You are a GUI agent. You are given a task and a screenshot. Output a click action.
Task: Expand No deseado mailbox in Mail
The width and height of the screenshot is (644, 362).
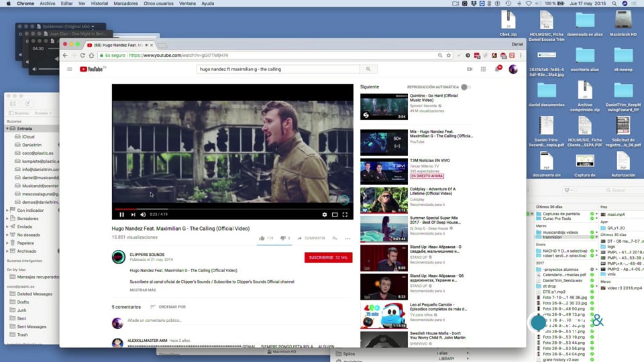click(7, 235)
